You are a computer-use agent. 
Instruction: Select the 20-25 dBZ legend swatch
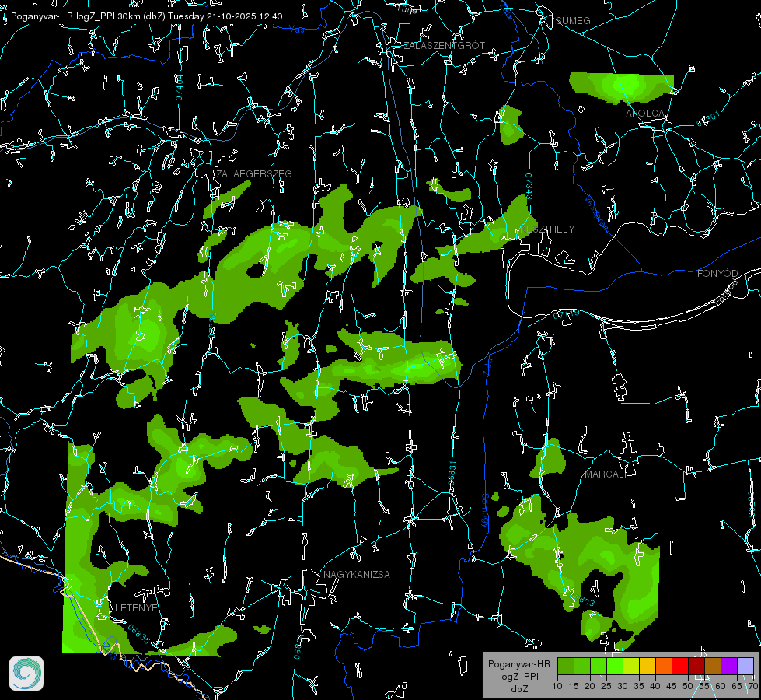599,666
